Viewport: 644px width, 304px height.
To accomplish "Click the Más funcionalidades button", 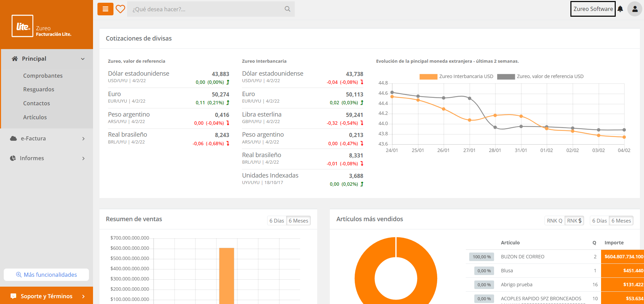I will click(x=46, y=275).
